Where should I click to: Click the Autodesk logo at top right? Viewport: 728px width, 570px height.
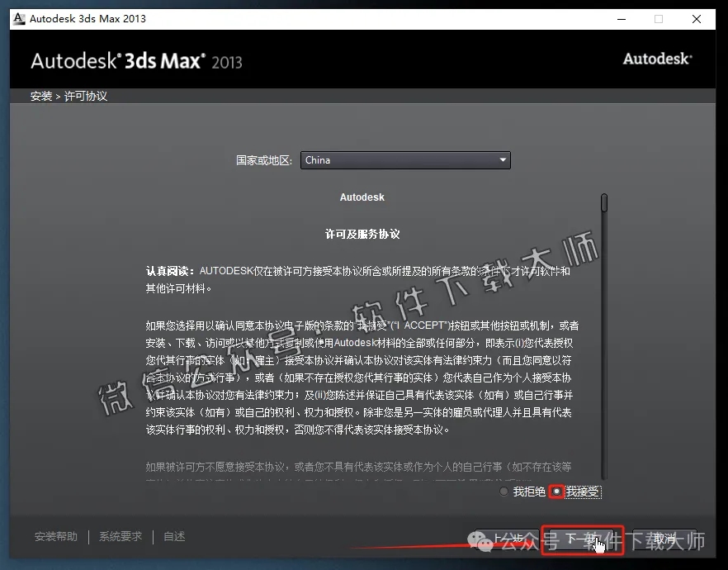[657, 59]
